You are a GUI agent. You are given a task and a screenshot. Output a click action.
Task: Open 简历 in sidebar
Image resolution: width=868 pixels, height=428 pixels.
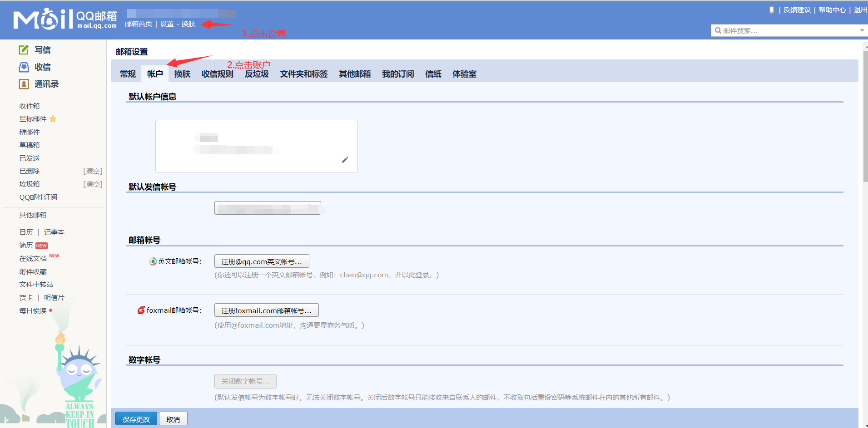tap(26, 246)
